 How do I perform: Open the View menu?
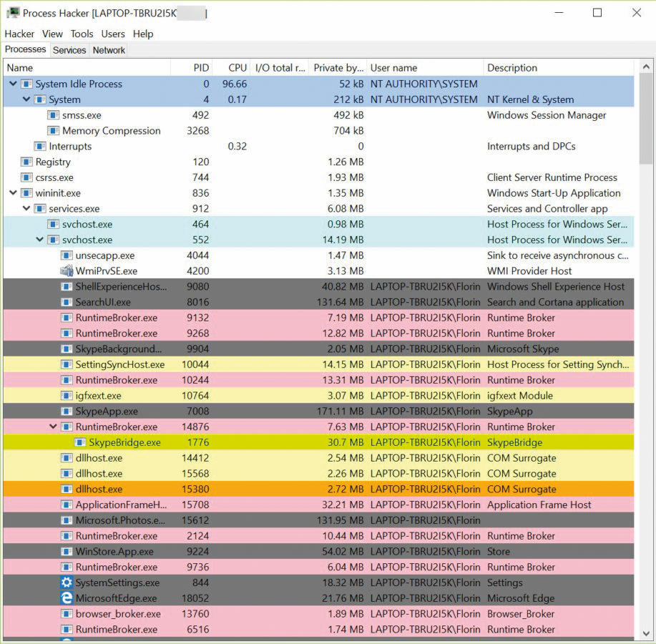[x=52, y=34]
